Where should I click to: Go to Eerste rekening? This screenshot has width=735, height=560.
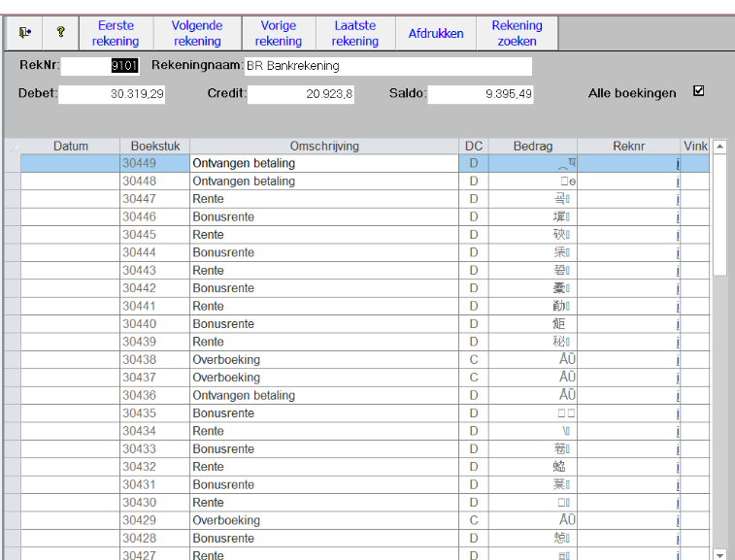coord(116,33)
